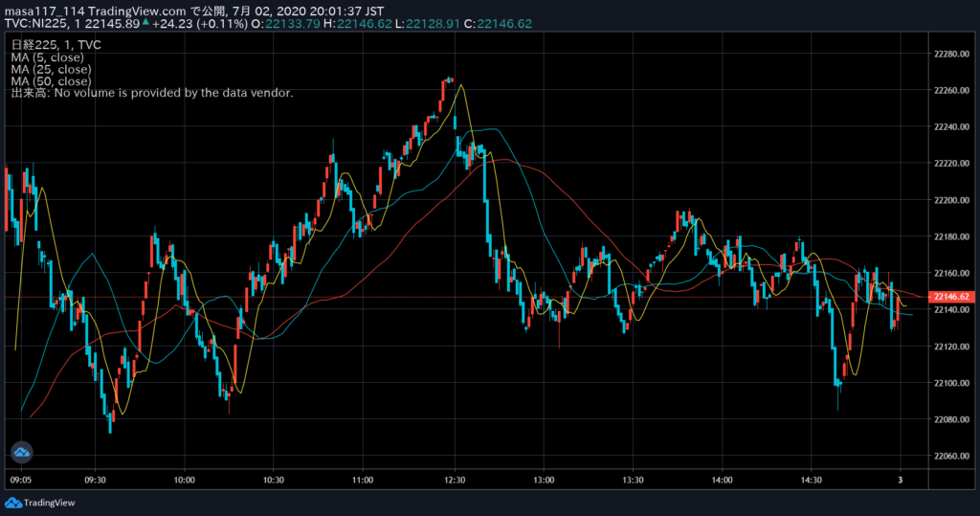Click the 10:00 time axis label
The height and width of the screenshot is (516, 980).
click(x=185, y=481)
